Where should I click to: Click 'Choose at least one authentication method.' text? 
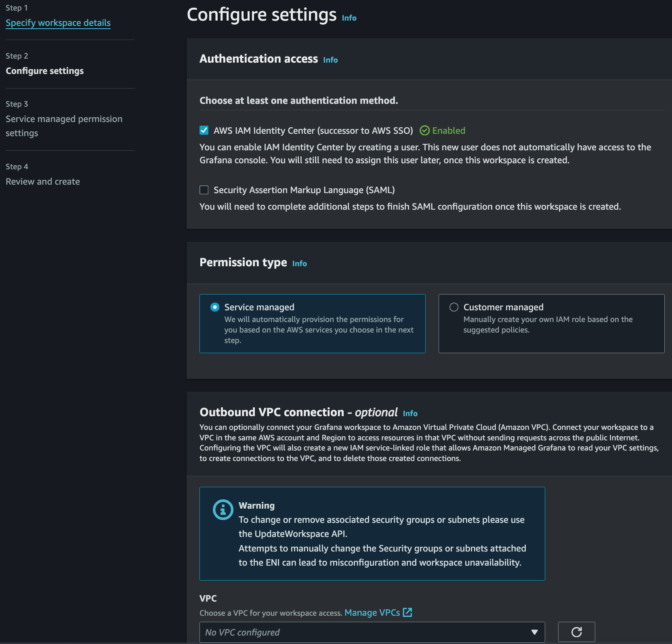click(x=299, y=101)
